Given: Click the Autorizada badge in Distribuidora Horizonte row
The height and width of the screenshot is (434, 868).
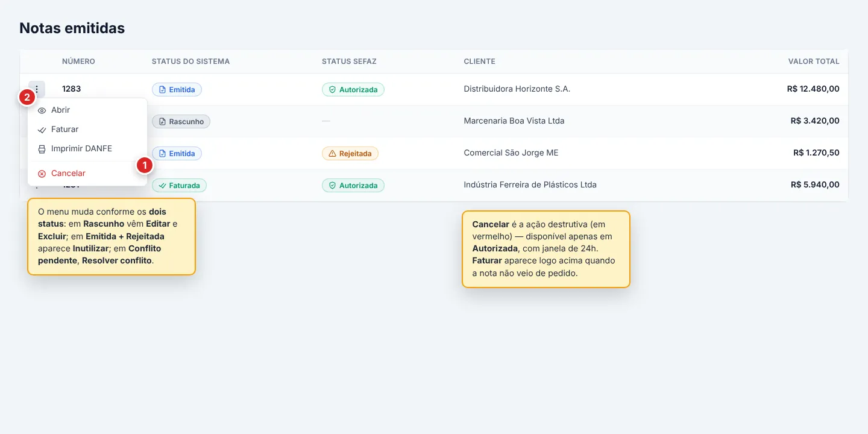Looking at the screenshot, I should [353, 89].
